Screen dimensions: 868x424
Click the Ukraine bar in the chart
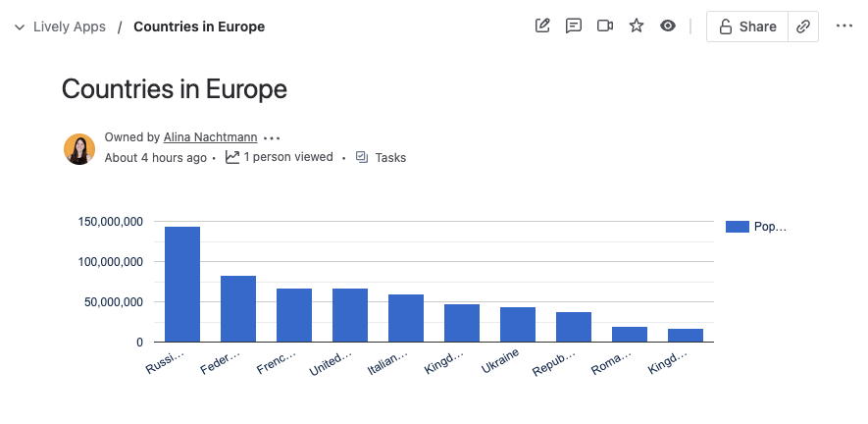coord(518,324)
